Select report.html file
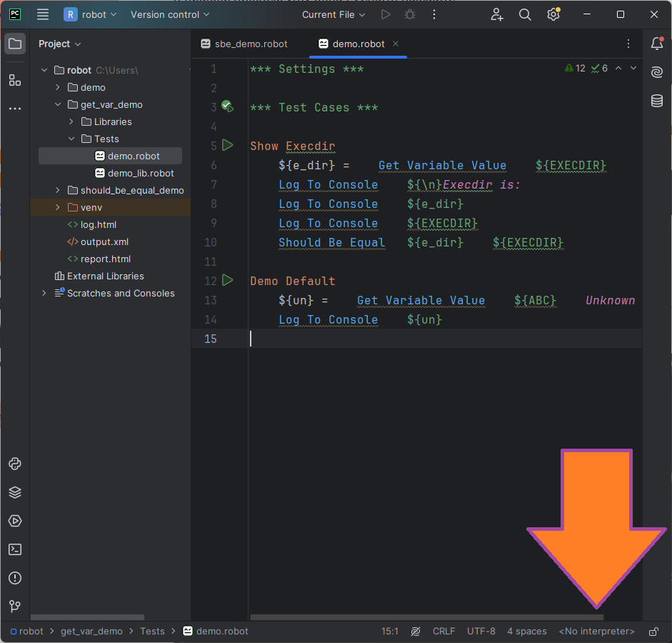 point(99,259)
